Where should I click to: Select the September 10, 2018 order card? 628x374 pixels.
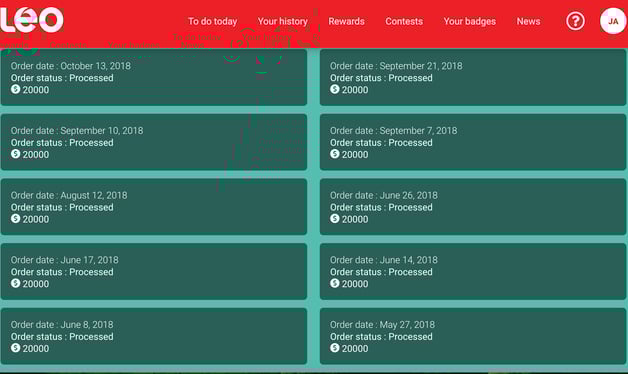154,142
